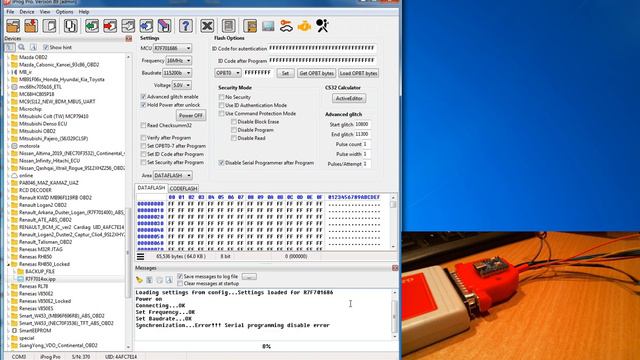Enable Set ID Code after Program checkbox
This screenshot has height=360, width=640.
[x=143, y=154]
